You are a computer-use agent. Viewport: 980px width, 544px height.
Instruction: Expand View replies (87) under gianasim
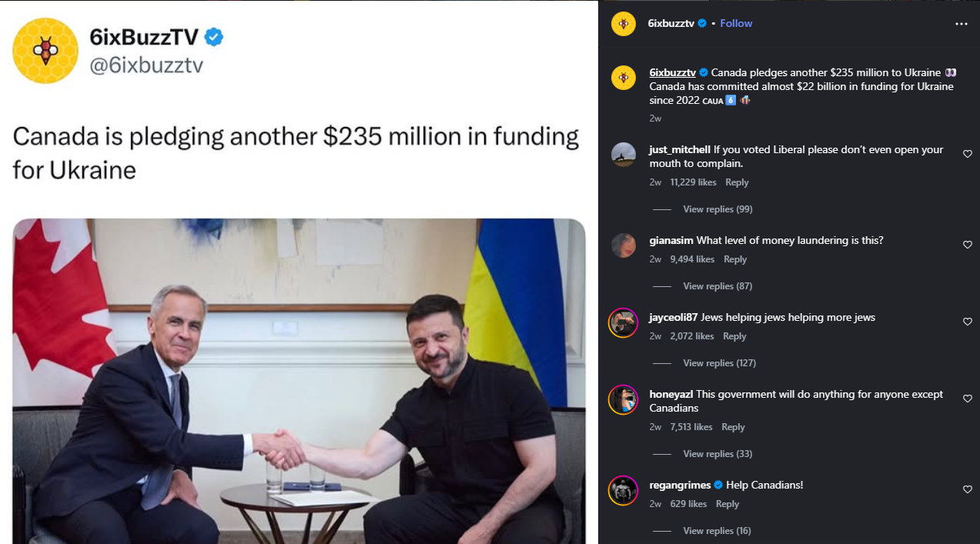[x=717, y=286]
